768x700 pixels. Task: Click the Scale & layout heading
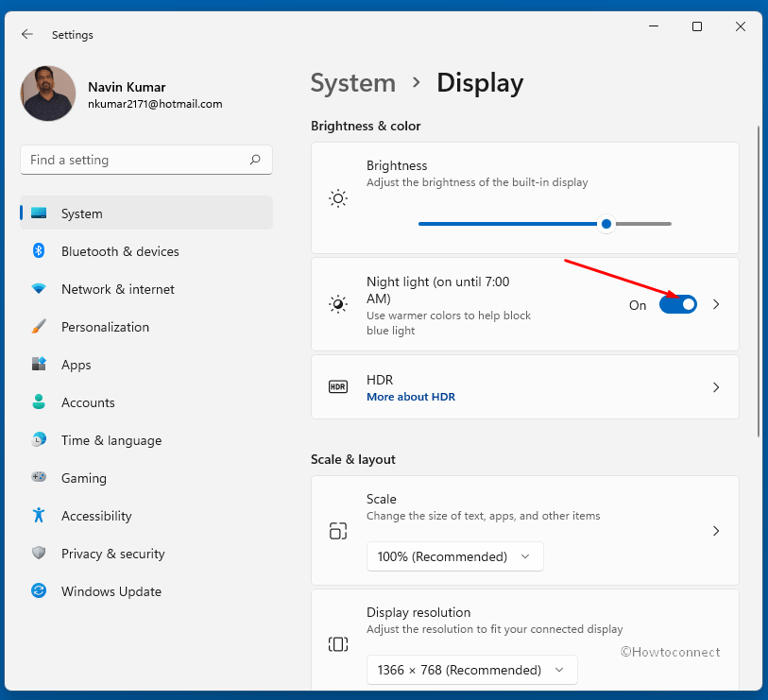pos(353,459)
